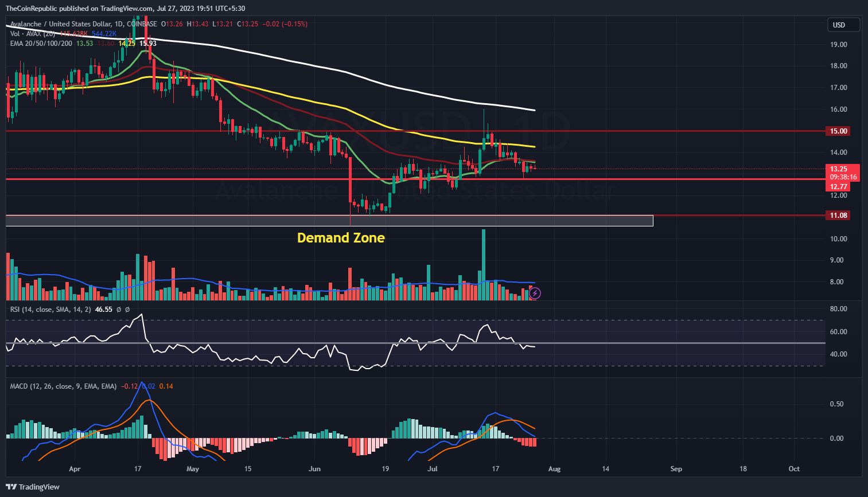The height and width of the screenshot is (497, 868).
Task: Click the low price value L13.21
Action: click(x=223, y=24)
